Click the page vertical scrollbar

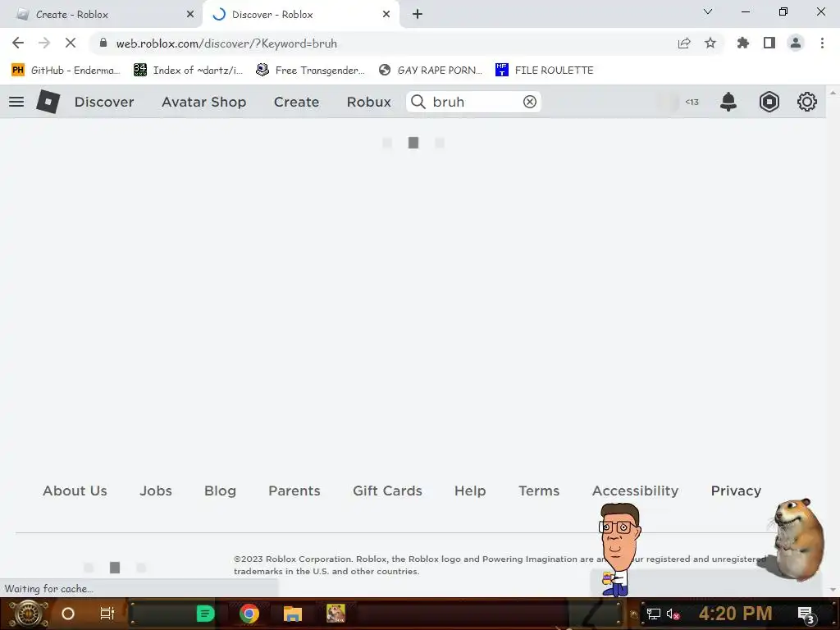tap(833, 340)
